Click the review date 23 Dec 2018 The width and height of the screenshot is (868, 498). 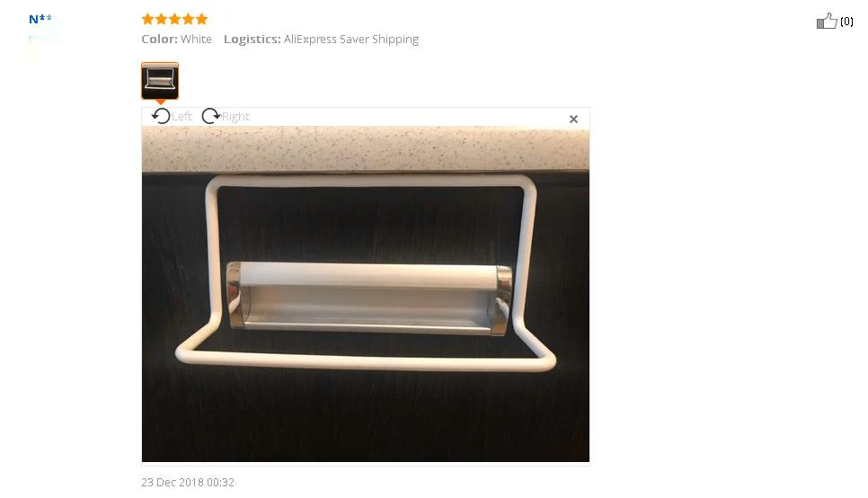click(x=188, y=483)
